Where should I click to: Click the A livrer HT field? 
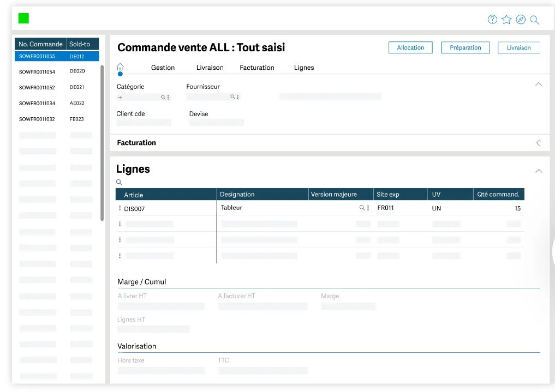click(161, 306)
